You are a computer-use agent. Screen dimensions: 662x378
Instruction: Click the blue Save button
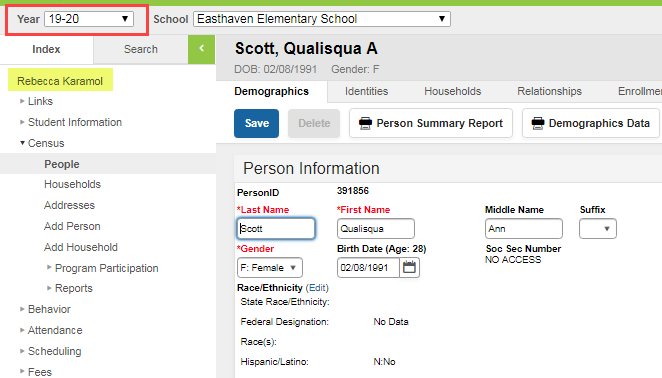coord(256,123)
